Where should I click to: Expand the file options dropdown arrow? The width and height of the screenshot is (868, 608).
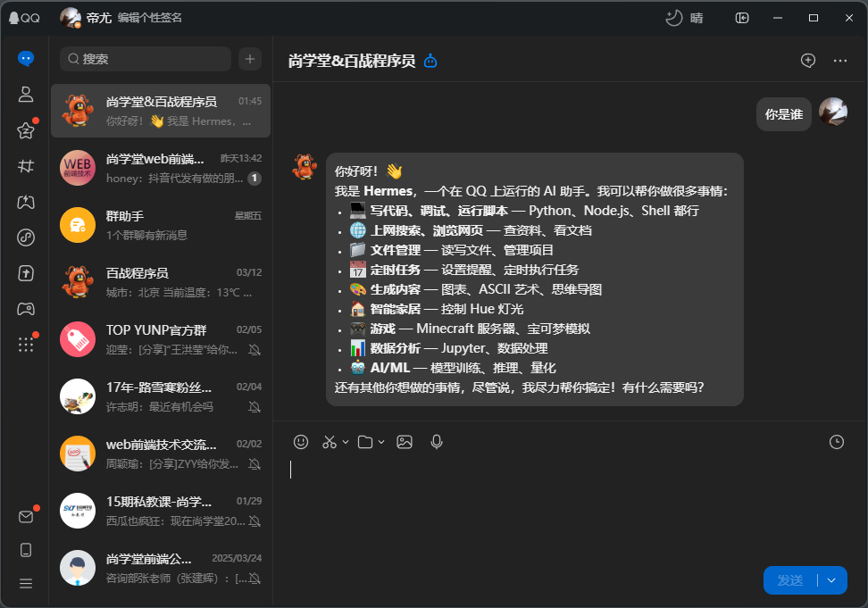click(380, 442)
